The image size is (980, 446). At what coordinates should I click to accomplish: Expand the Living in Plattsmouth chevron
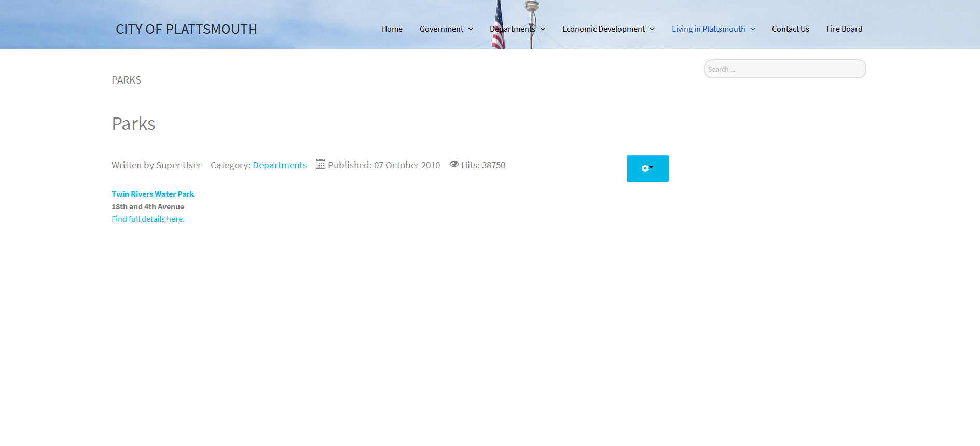coord(753,29)
